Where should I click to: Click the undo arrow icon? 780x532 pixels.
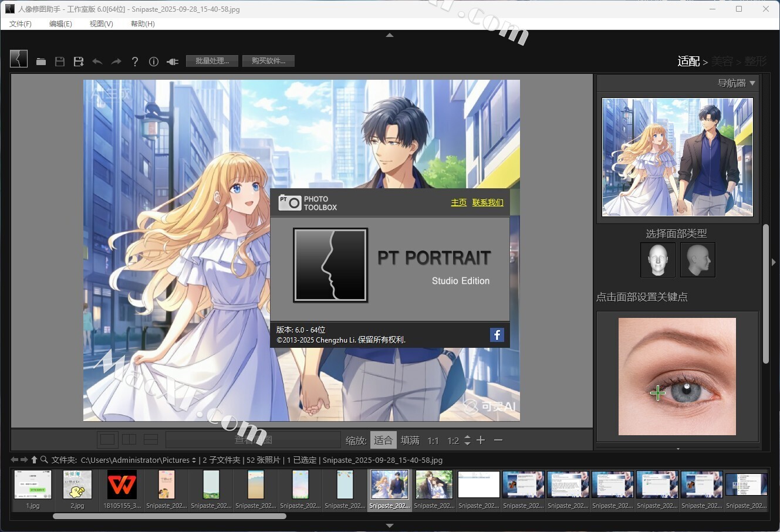97,62
